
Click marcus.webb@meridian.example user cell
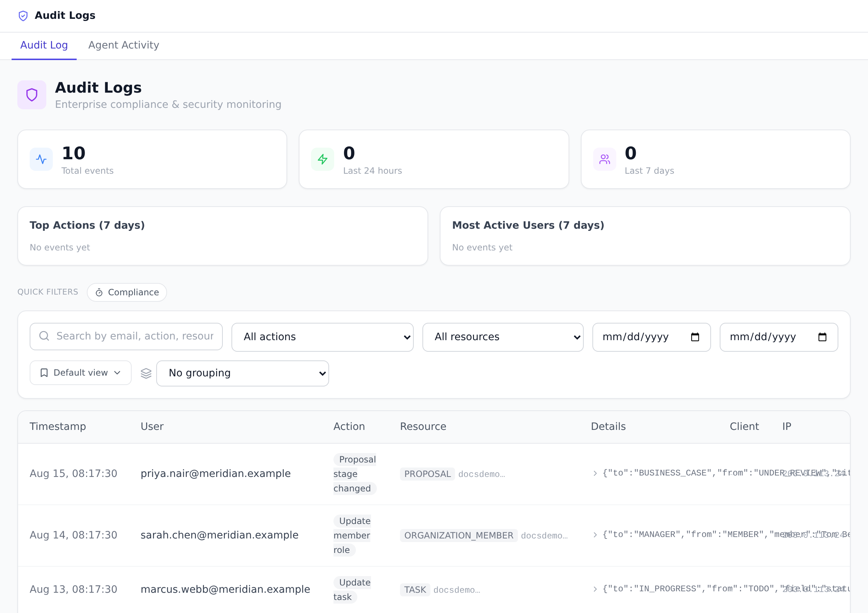[x=225, y=589]
